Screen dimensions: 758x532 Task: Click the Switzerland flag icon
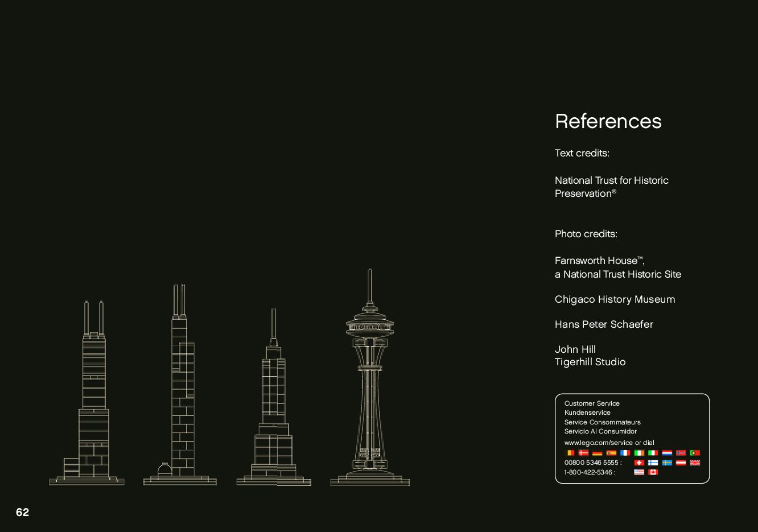click(639, 463)
